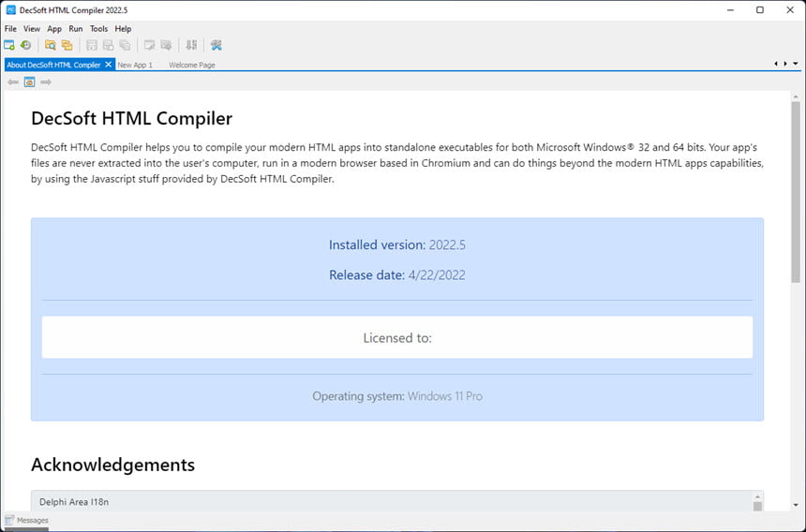Click the page scrollbar down arrow
Viewport: 806px width, 532px height.
pyautogui.click(x=796, y=505)
